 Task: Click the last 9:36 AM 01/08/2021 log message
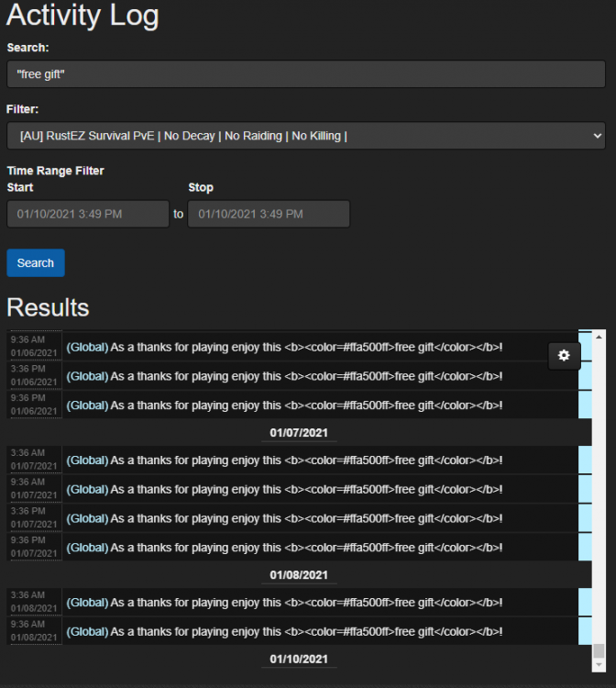click(x=306, y=632)
